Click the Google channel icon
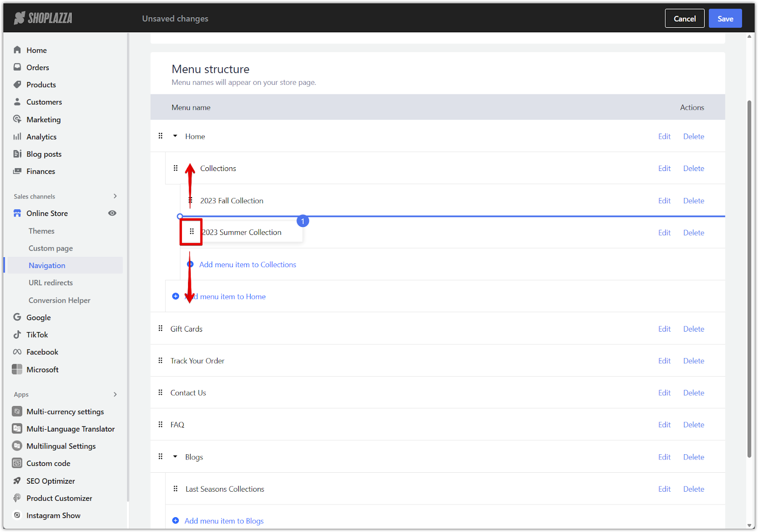Viewport: 758px width, 532px height. click(x=18, y=317)
